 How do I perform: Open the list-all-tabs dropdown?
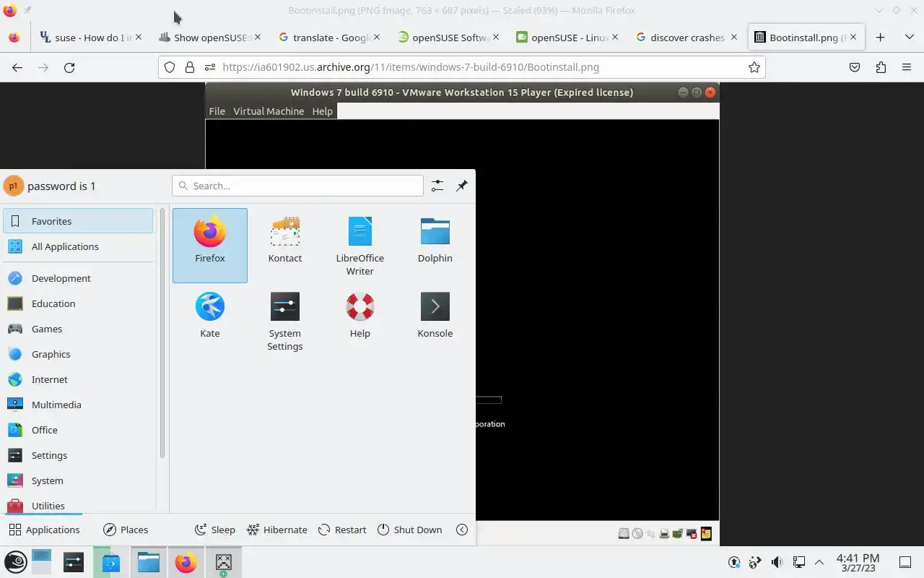tap(909, 38)
